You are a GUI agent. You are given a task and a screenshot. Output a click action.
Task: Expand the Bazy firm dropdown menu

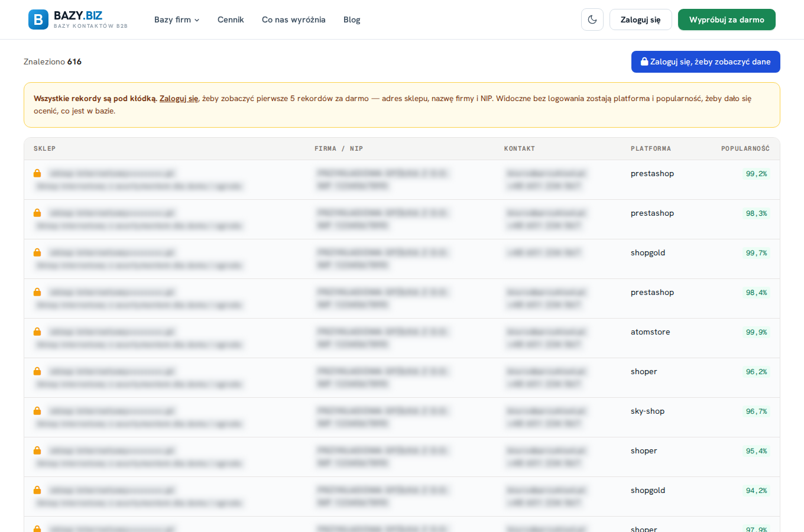click(x=177, y=20)
